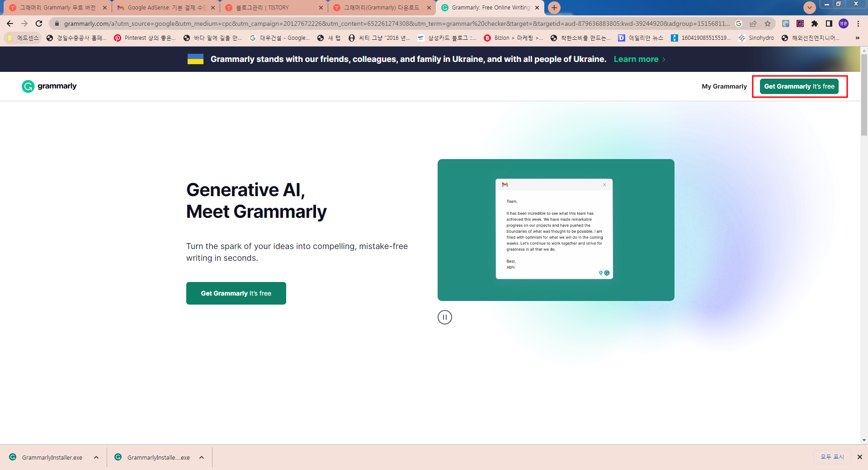Expand the bookmarks overflow double-arrow
The height and width of the screenshot is (470, 868).
pos(857,38)
